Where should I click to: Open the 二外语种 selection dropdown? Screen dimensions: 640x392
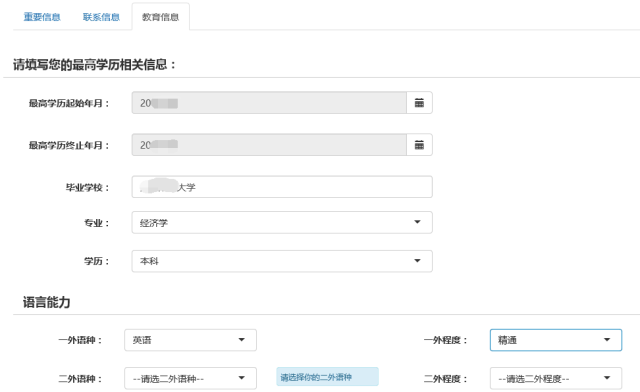[x=190, y=379]
